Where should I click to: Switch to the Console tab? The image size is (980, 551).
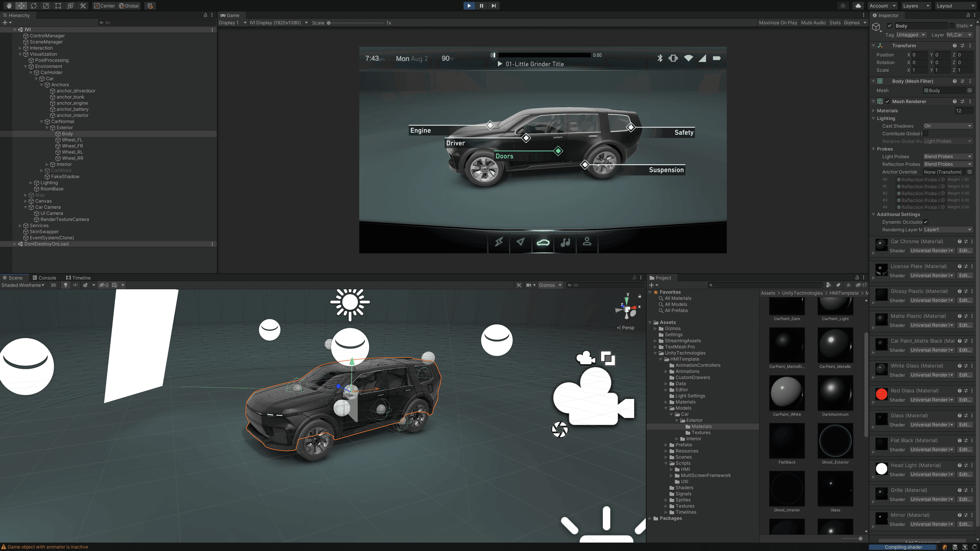(x=44, y=278)
